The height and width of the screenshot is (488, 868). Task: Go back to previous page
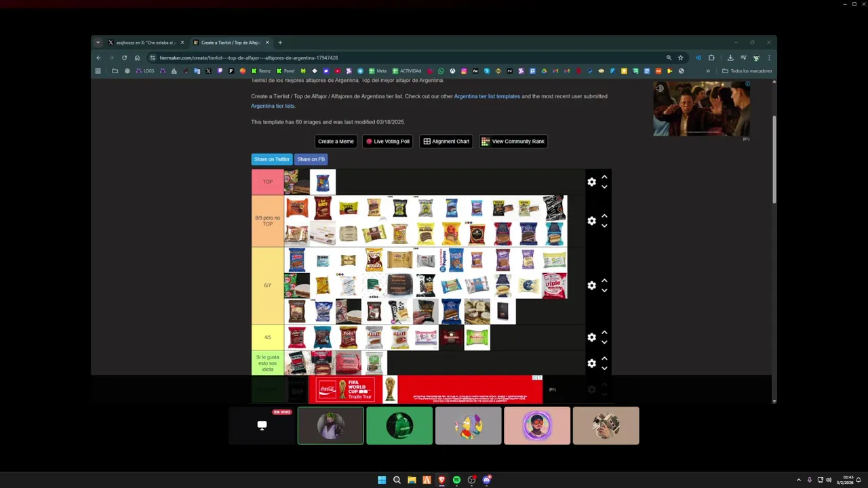click(98, 58)
